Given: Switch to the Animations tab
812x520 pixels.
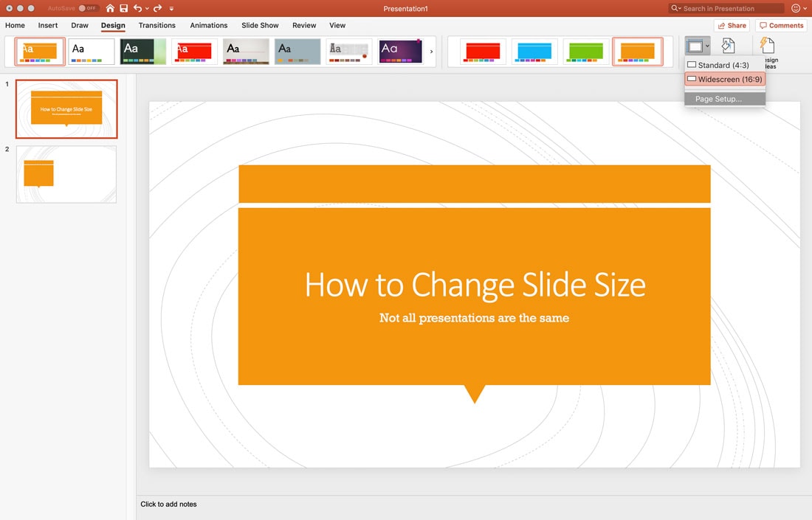Looking at the screenshot, I should pyautogui.click(x=208, y=25).
